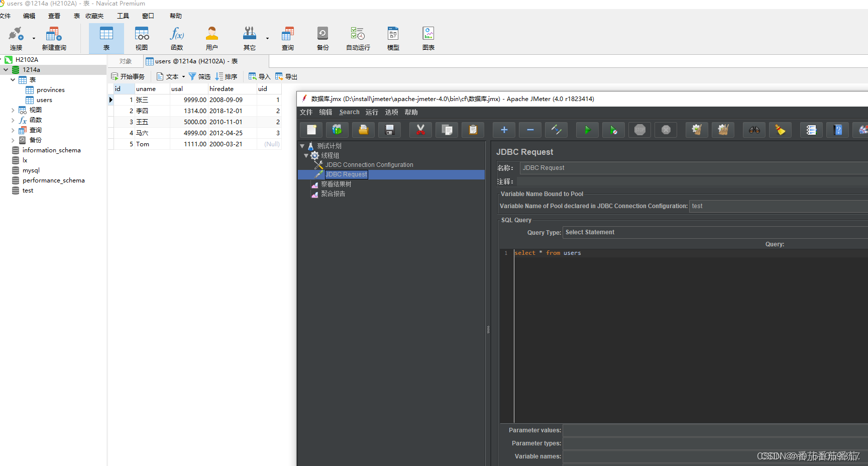
Task: Open Navicat 窗口 menu
Action: coord(148,16)
